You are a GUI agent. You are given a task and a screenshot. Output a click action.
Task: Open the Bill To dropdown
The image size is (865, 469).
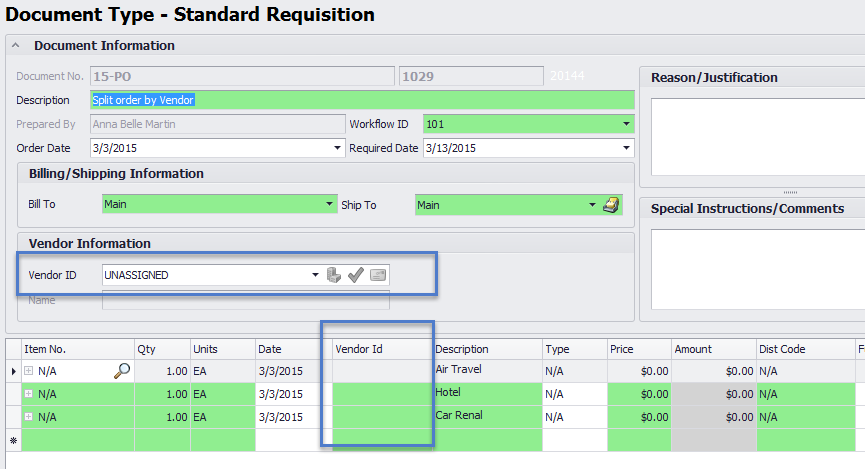point(329,205)
